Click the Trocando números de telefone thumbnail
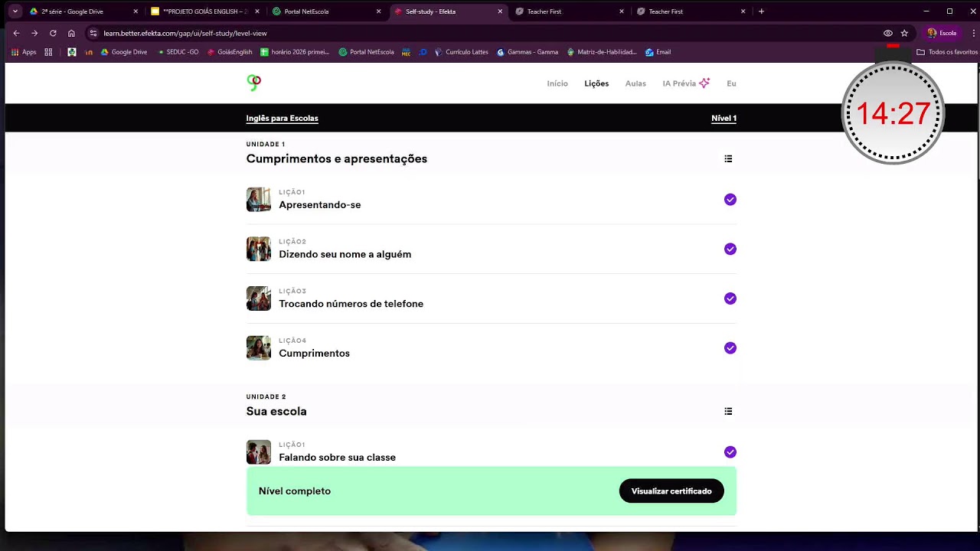This screenshot has width=980, height=551. coord(258,298)
